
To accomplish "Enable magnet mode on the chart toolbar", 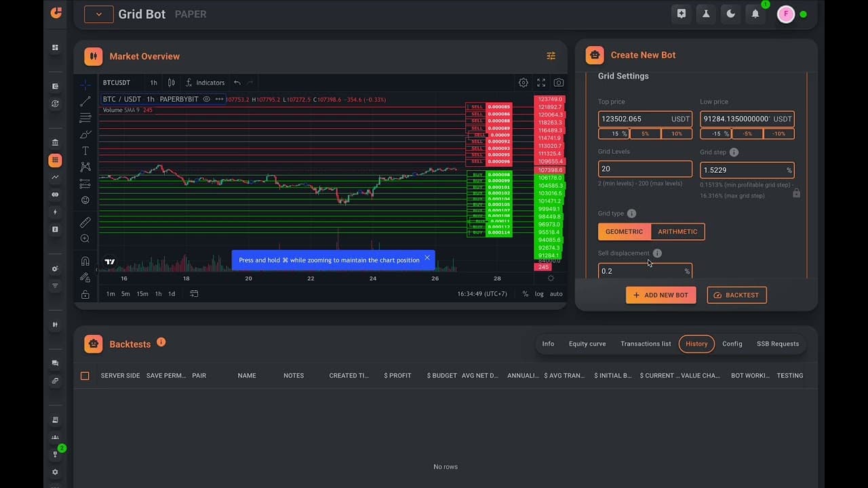I will 85,261.
